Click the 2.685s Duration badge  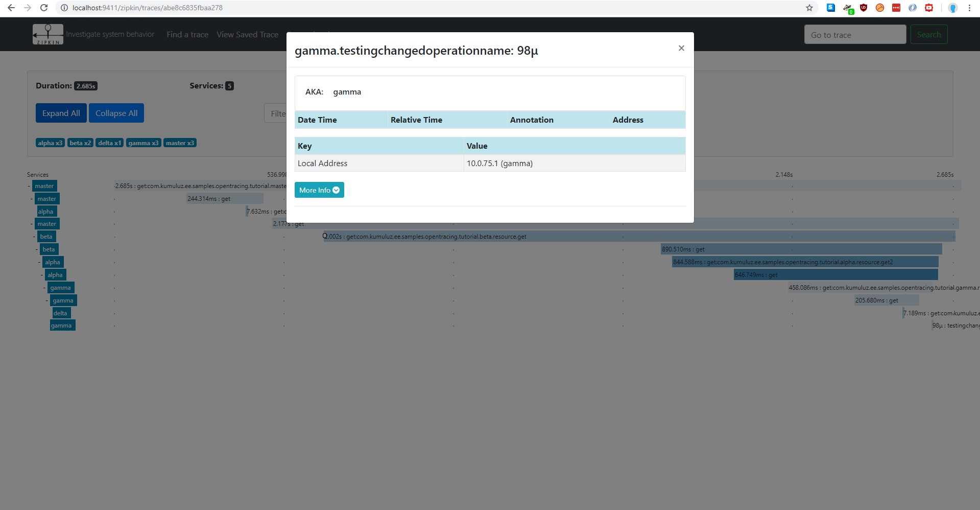click(86, 86)
